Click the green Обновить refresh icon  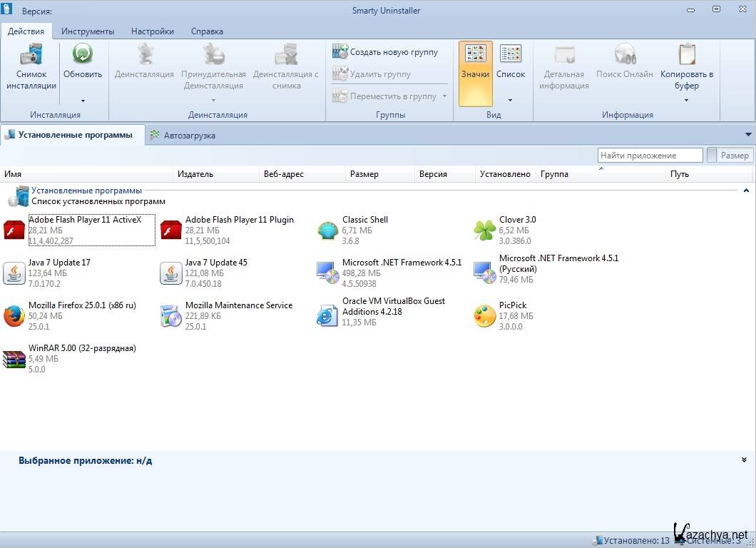coord(83,54)
